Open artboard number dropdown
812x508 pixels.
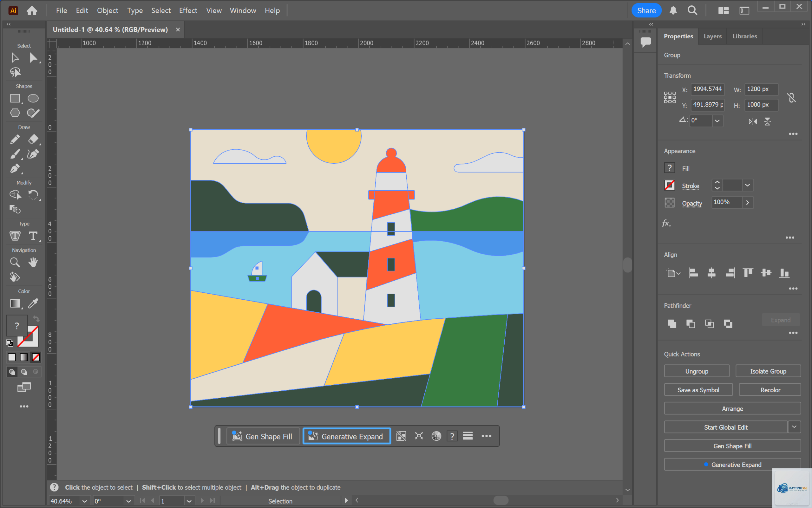coord(189,501)
